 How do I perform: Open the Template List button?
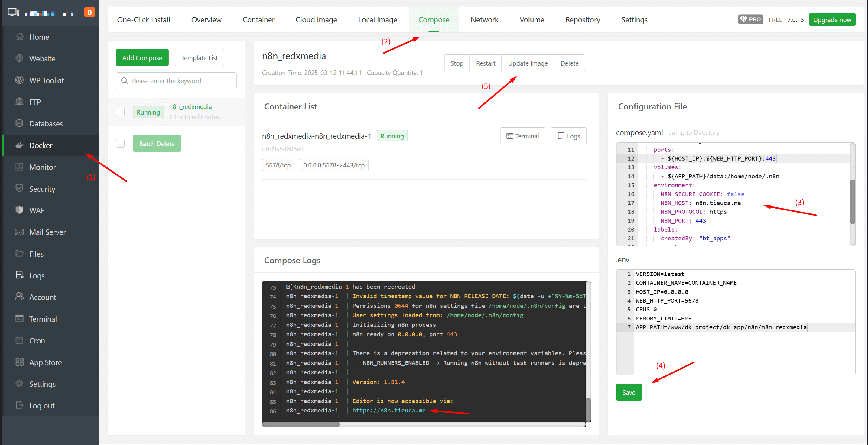[200, 58]
